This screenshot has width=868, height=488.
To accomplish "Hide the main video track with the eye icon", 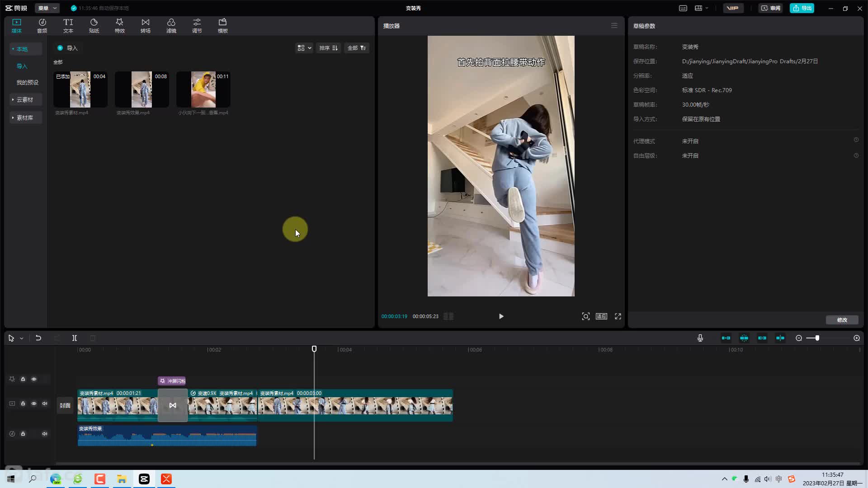I will click(34, 404).
